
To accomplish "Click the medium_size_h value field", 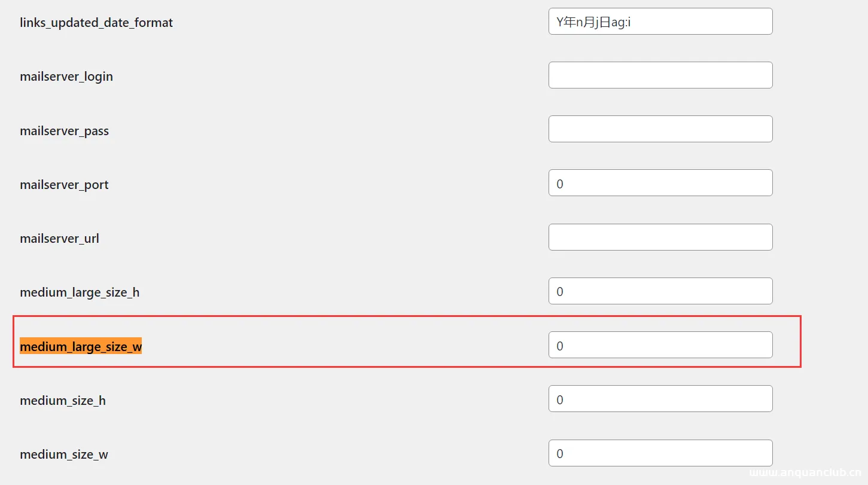I will click(x=660, y=399).
